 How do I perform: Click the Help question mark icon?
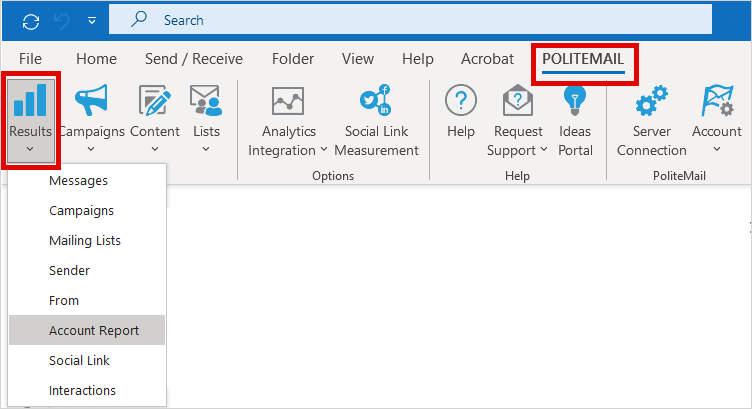(x=460, y=100)
